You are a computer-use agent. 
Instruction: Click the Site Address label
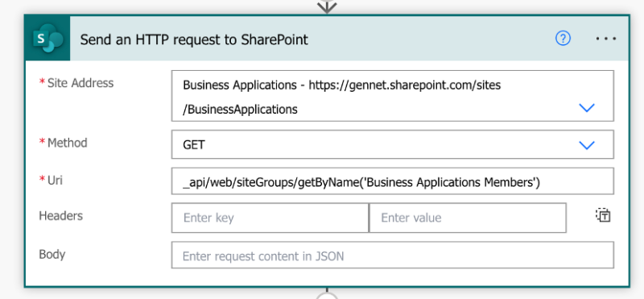[x=76, y=83]
